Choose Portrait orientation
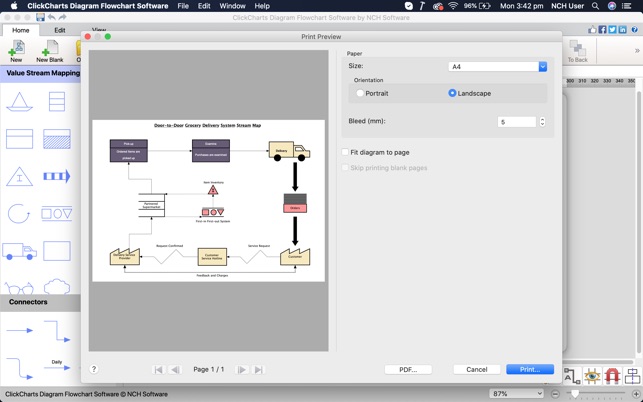The width and height of the screenshot is (643, 402). (x=360, y=93)
